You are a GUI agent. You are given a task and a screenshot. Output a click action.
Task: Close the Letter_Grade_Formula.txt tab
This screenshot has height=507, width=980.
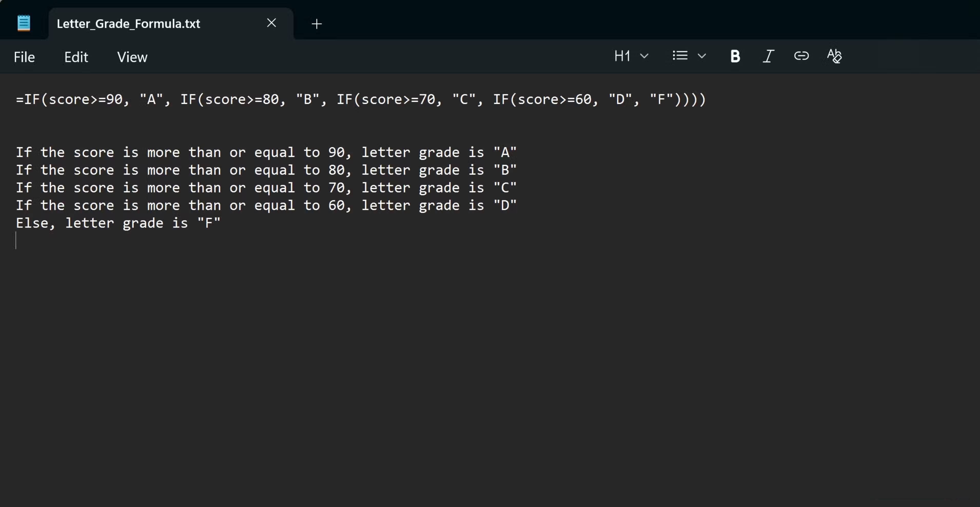(271, 23)
